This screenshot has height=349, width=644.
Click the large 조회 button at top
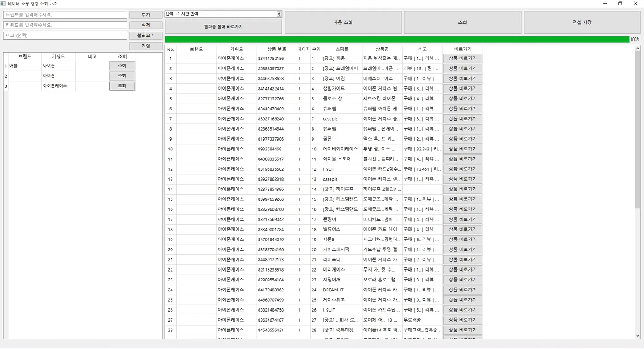click(x=463, y=23)
